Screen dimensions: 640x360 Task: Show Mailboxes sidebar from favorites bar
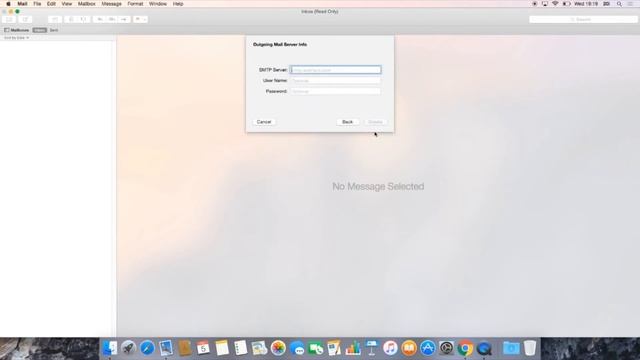(x=17, y=30)
